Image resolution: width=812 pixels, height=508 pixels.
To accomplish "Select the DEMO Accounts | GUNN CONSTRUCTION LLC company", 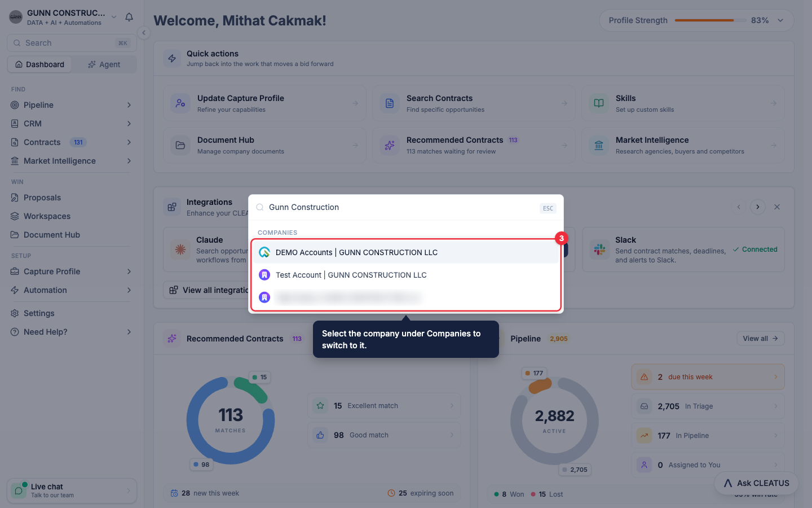I will (405, 252).
